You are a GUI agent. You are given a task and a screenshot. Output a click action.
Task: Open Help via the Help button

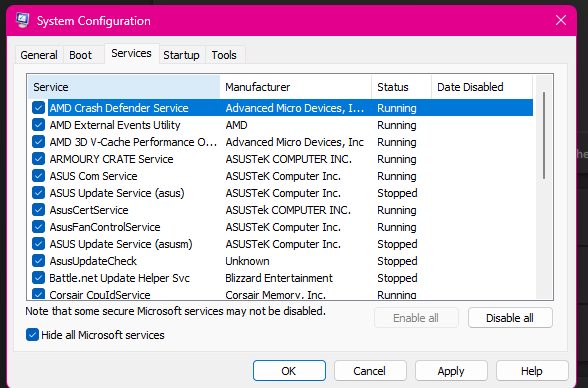532,371
